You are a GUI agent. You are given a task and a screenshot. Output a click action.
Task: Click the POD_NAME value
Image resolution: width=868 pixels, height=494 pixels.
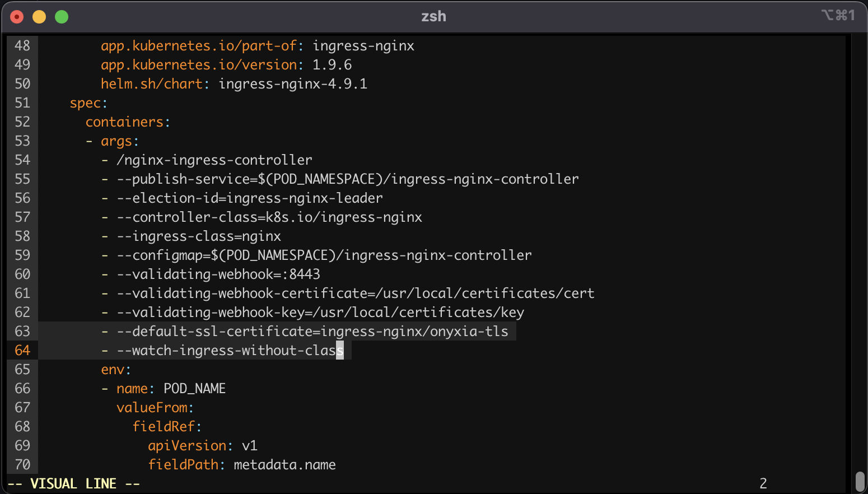coord(194,389)
